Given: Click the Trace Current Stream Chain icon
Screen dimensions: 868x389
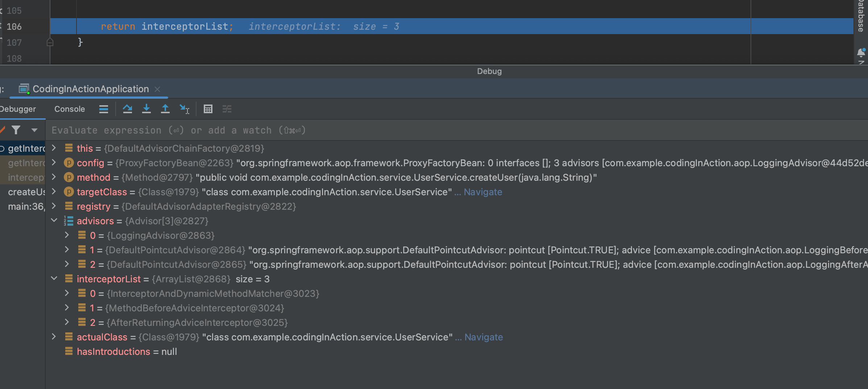Looking at the screenshot, I should coord(227,109).
